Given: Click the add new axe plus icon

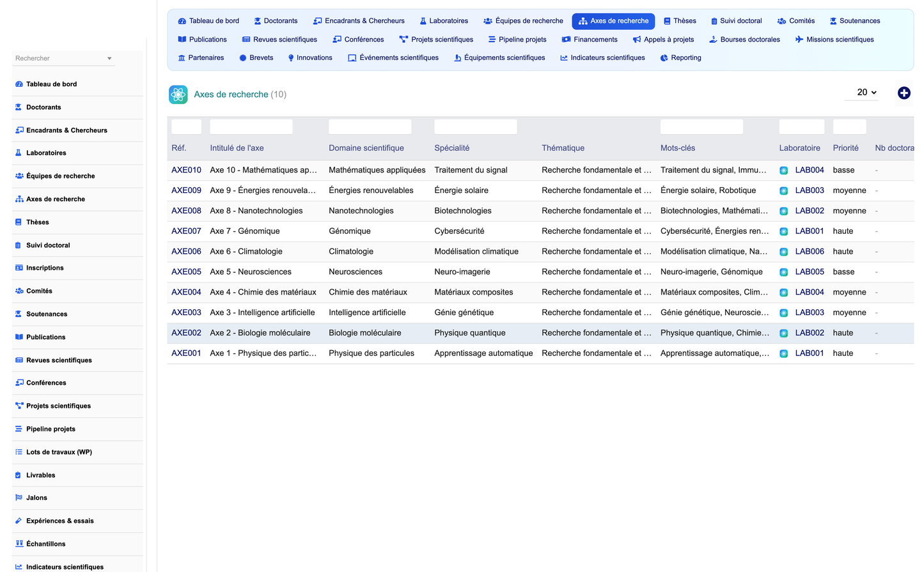Looking at the screenshot, I should click(x=904, y=93).
